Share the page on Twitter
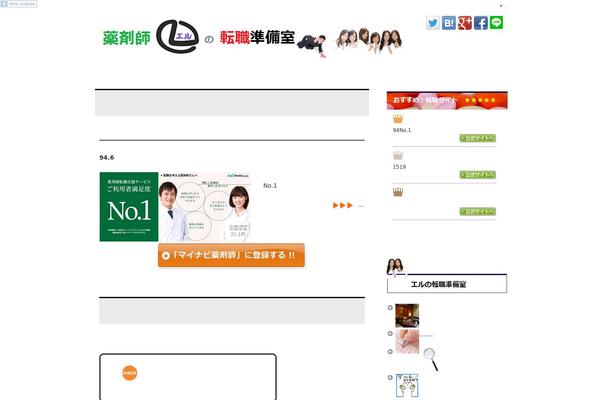 (433, 23)
